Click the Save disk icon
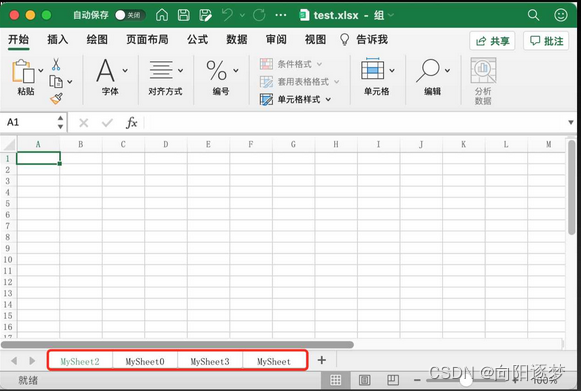Image resolution: width=581 pixels, height=391 pixels. [x=183, y=15]
